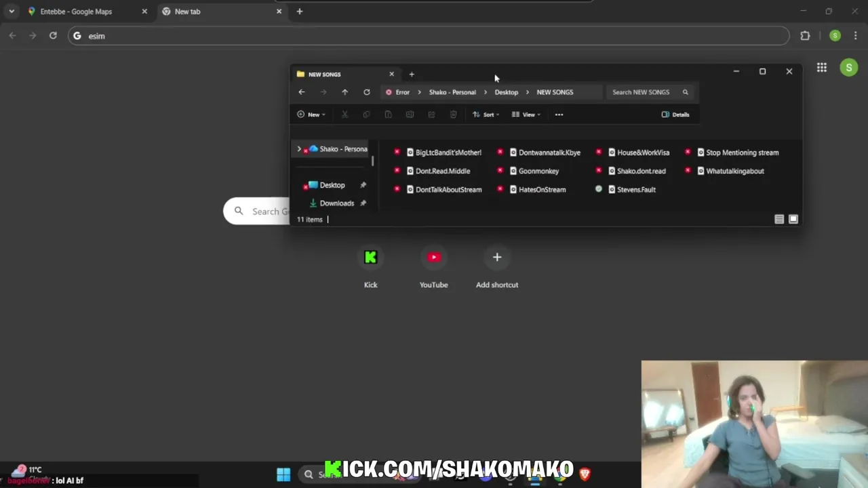
Task: Close the NEW SONGS Explorer tab
Action: pyautogui.click(x=391, y=74)
